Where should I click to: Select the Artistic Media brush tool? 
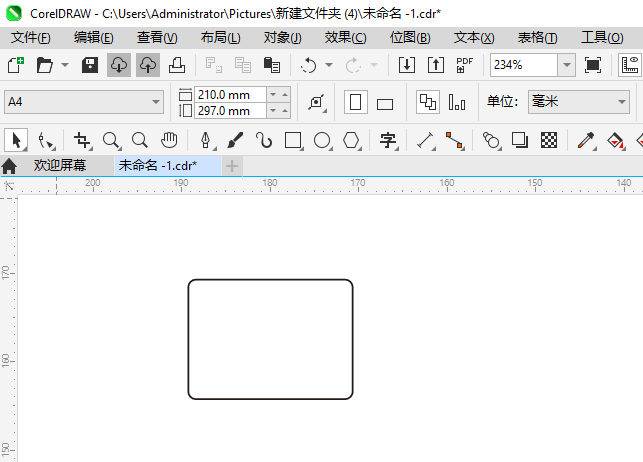pyautogui.click(x=235, y=140)
